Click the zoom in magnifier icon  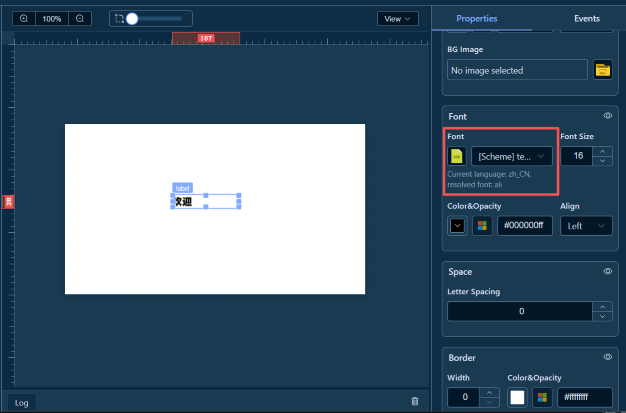tap(24, 19)
